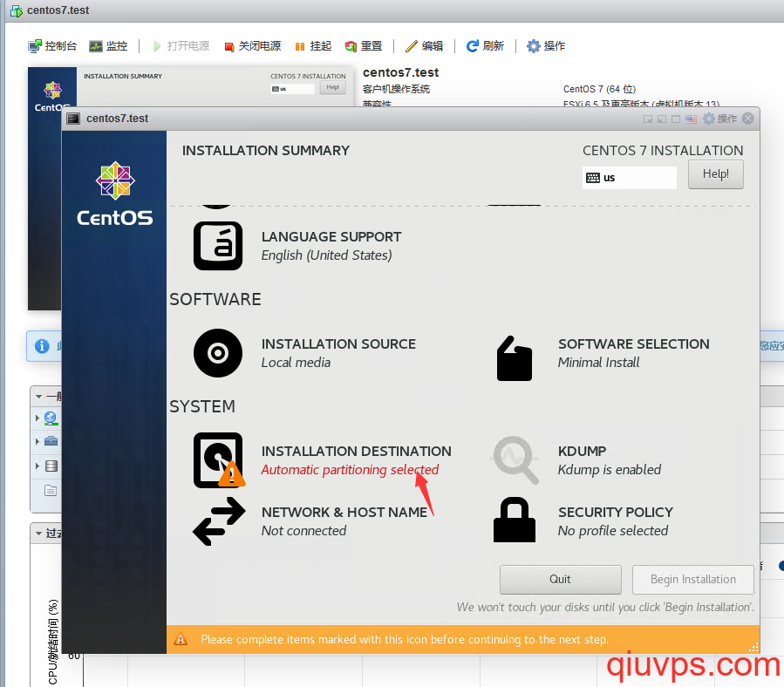Click the "CentOS 7 (64 位)" value text

click(599, 89)
